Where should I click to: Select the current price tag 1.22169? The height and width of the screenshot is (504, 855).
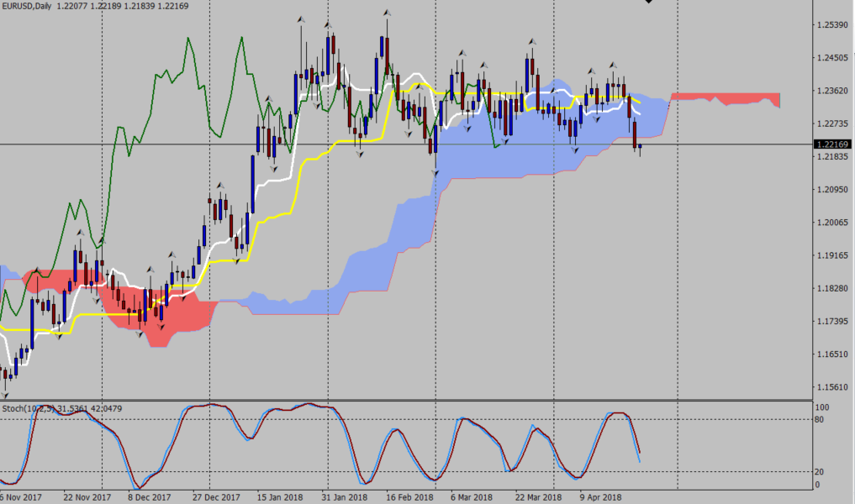point(832,144)
